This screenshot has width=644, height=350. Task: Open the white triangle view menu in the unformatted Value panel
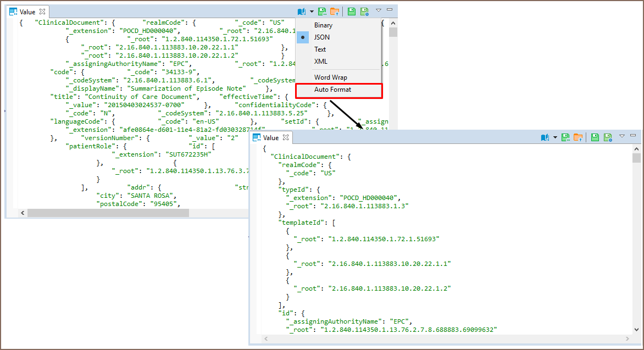[x=379, y=10]
